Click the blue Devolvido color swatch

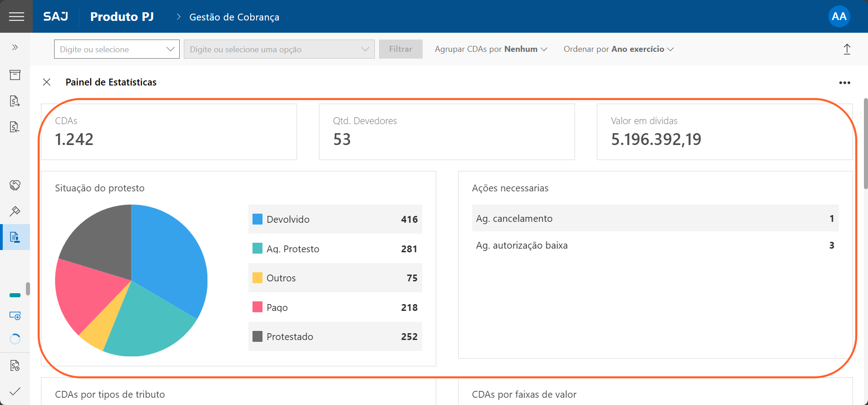click(257, 219)
